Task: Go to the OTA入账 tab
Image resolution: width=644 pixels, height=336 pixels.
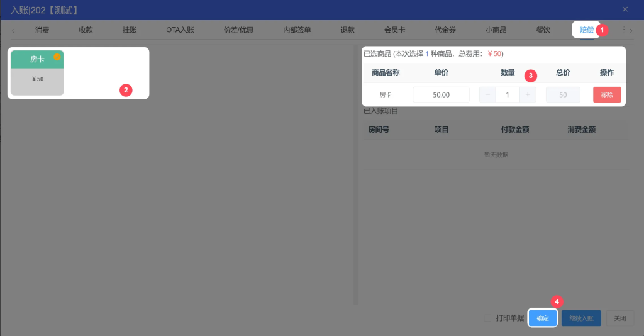Action: (x=180, y=30)
